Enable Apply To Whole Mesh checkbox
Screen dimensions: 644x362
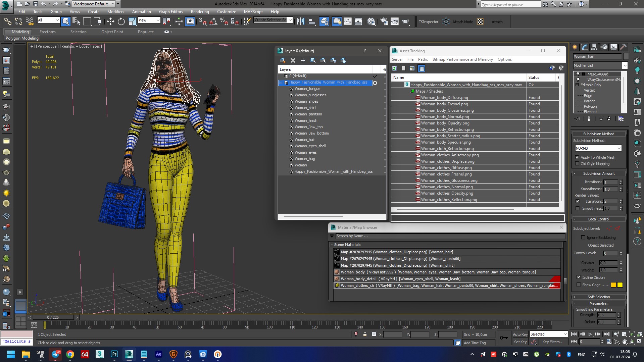577,157
